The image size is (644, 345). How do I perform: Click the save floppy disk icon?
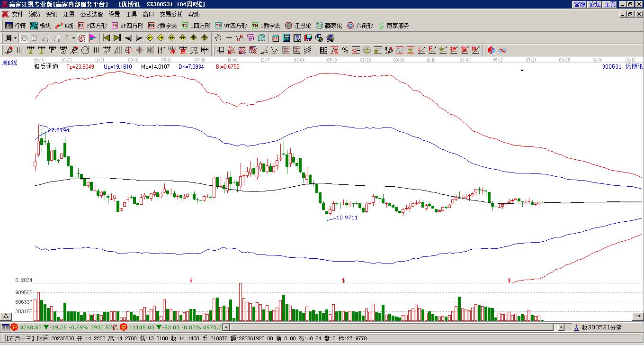pos(308,38)
